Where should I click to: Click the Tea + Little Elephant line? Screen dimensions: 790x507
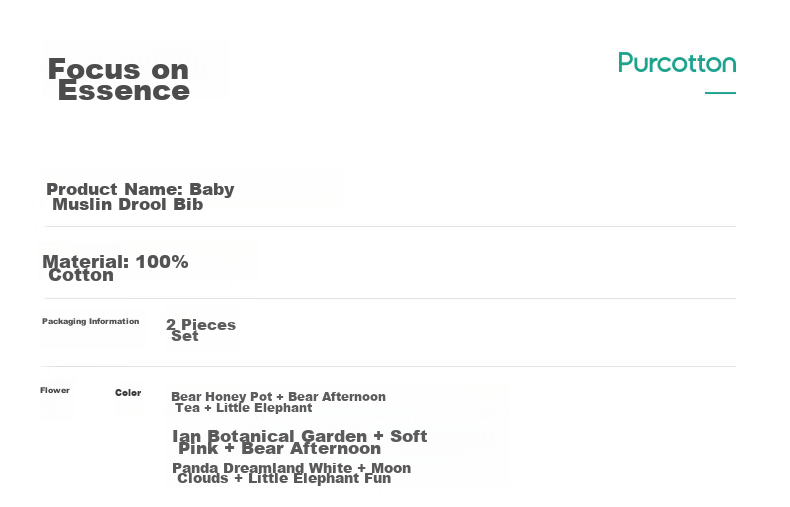point(244,408)
